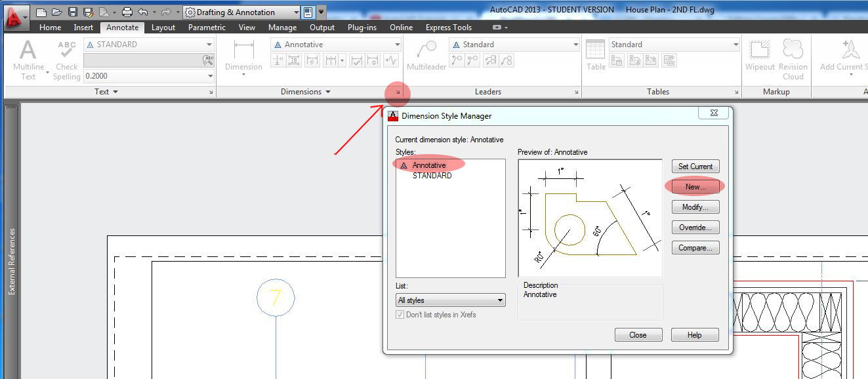Click the Link Data table icon

tap(617, 60)
